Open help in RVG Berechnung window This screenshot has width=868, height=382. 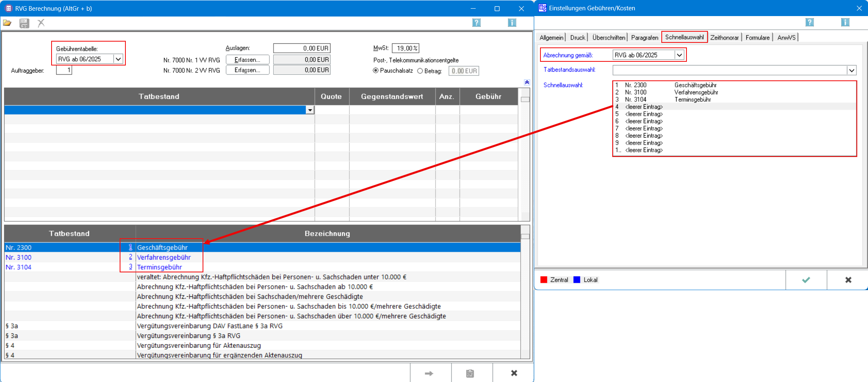click(476, 23)
